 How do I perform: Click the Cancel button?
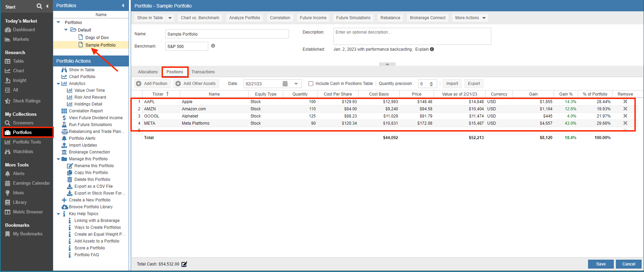click(x=629, y=264)
